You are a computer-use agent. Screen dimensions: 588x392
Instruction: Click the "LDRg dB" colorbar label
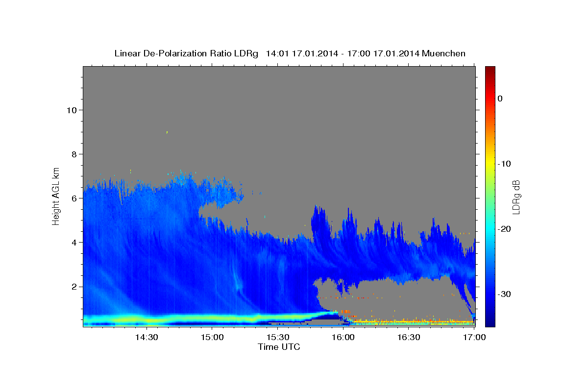click(516, 197)
